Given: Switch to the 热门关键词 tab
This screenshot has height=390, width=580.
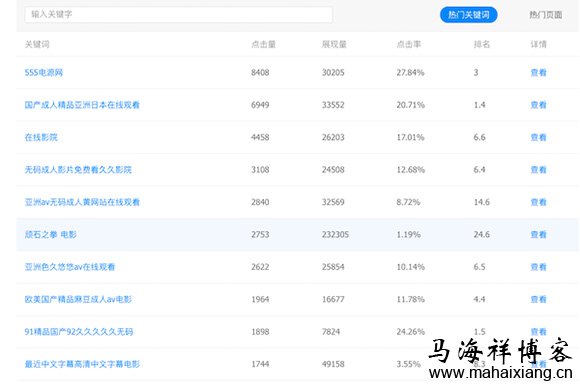Looking at the screenshot, I should 468,15.
